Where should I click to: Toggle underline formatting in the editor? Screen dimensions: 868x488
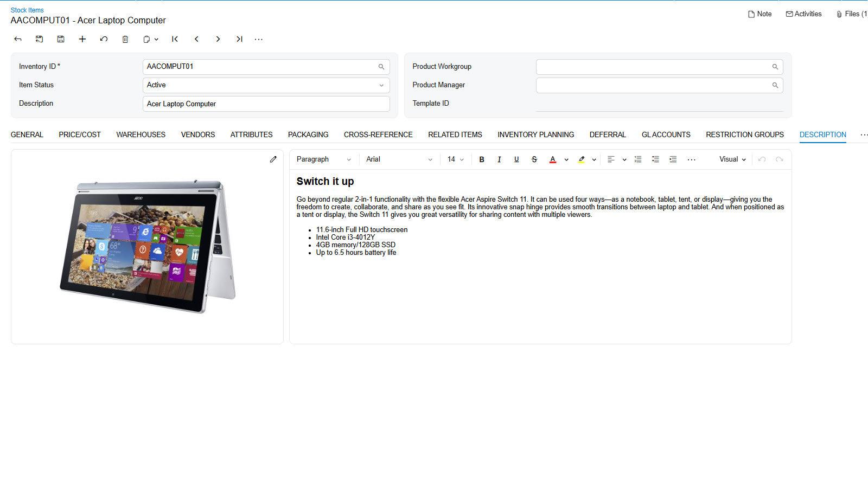(x=516, y=159)
